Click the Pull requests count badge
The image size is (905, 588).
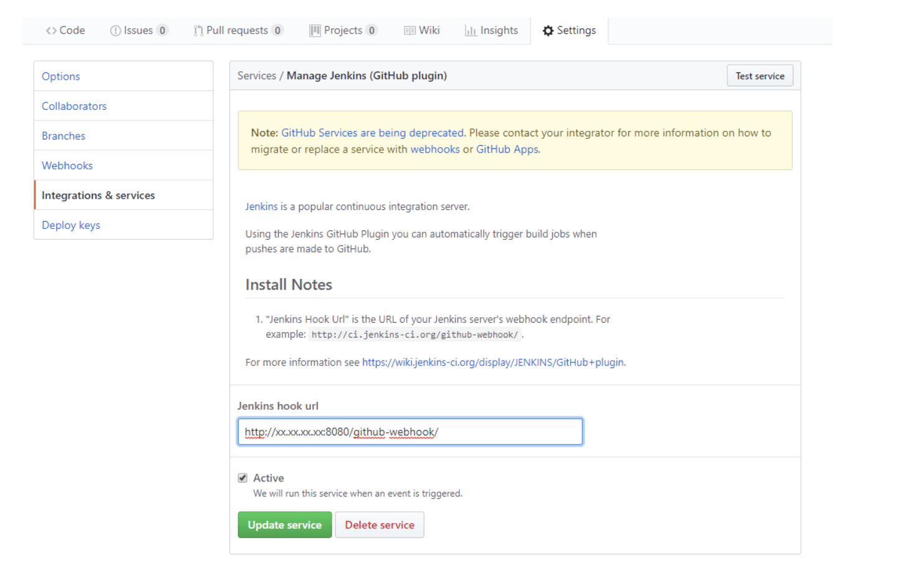pos(277,30)
